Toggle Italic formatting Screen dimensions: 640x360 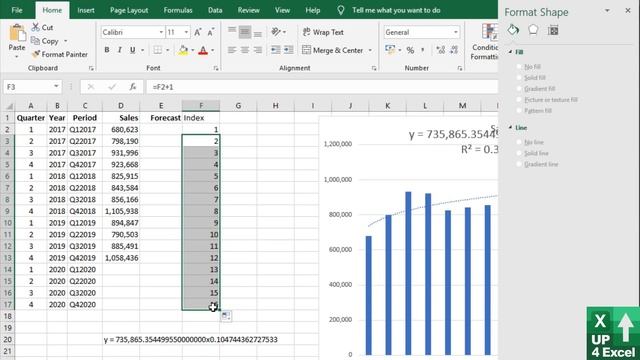pyautogui.click(x=120, y=50)
